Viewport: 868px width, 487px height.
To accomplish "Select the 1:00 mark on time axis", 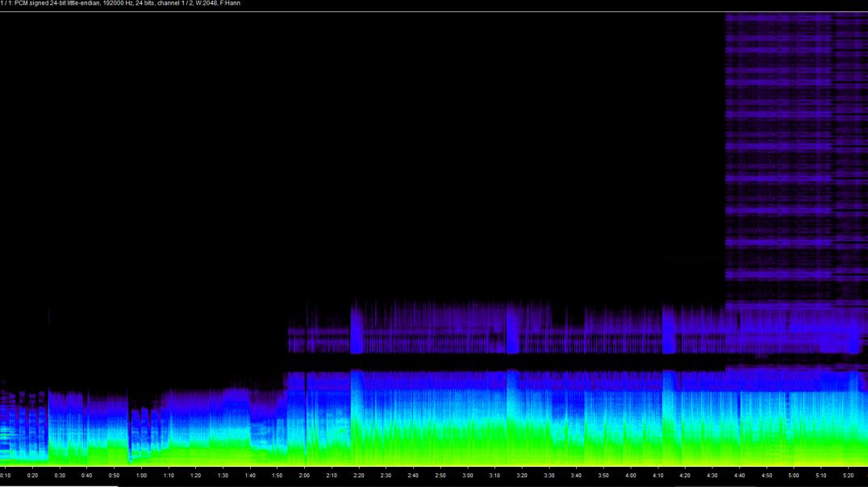I will 141,476.
